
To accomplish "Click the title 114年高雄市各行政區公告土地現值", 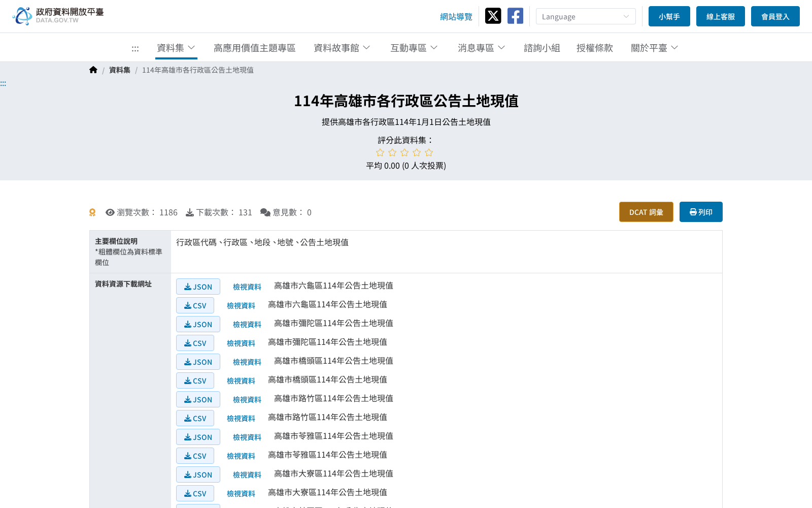I will coord(406,101).
